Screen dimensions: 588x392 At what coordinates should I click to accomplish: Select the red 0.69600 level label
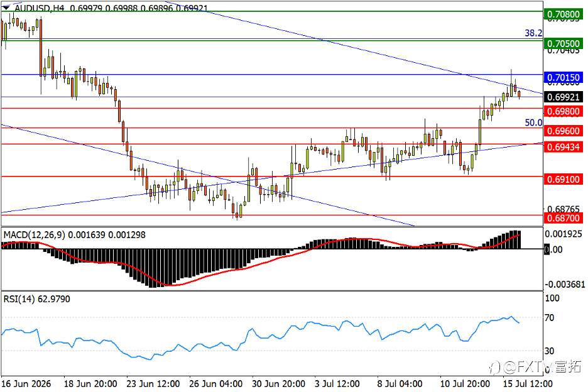pos(563,131)
